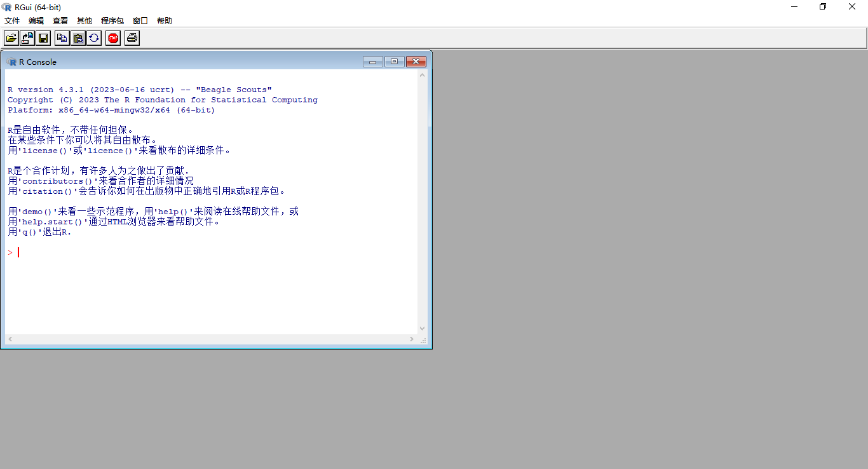Click the console horizontal scrollbar left arrow
Viewport: 868px width, 469px height.
10,339
